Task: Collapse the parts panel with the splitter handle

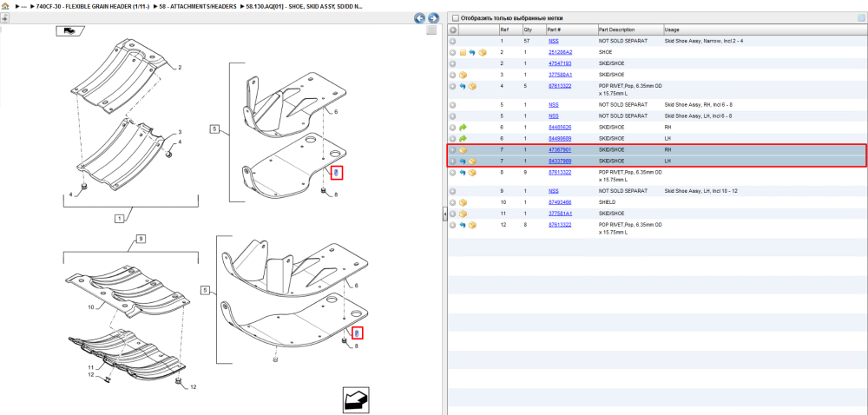Action: (x=444, y=214)
